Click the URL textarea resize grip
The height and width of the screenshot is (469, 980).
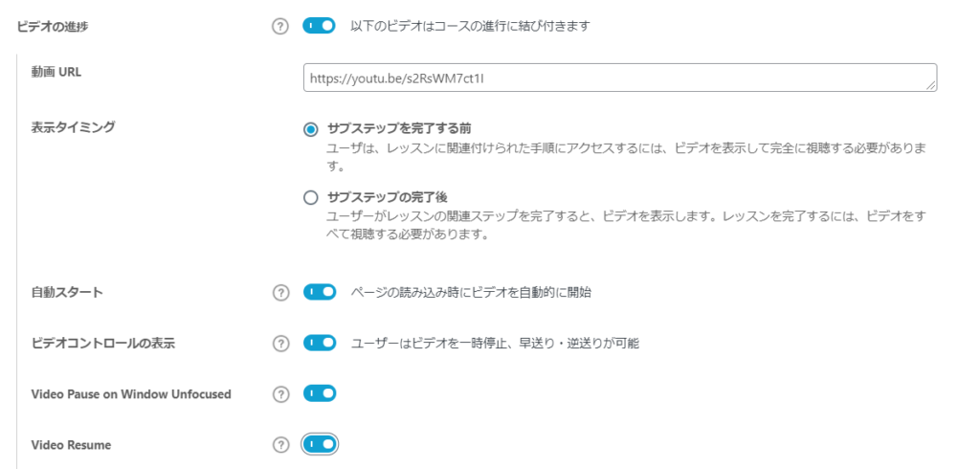(x=931, y=86)
